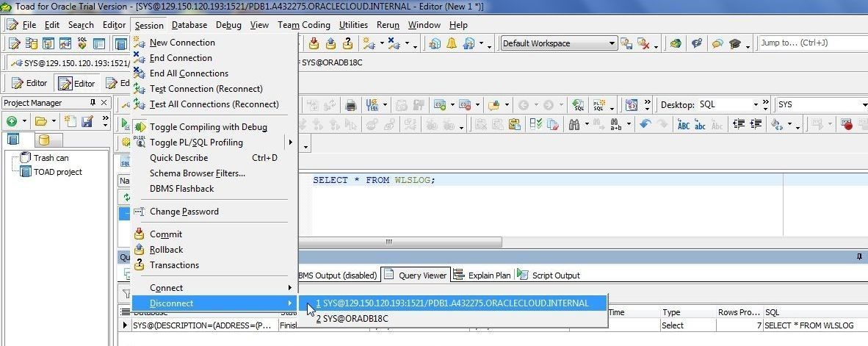Viewport: 868px width, 346px height.
Task: Open the Database menu
Action: coord(189,25)
